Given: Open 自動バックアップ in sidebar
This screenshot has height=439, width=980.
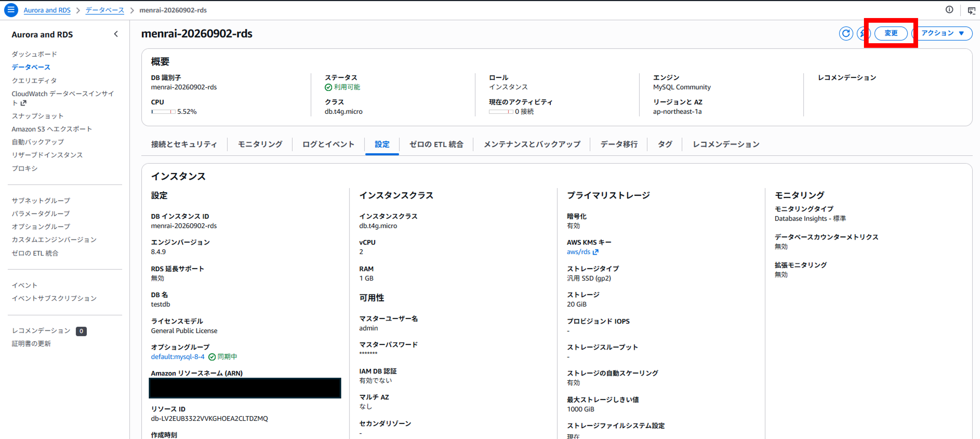Looking at the screenshot, I should click(38, 142).
